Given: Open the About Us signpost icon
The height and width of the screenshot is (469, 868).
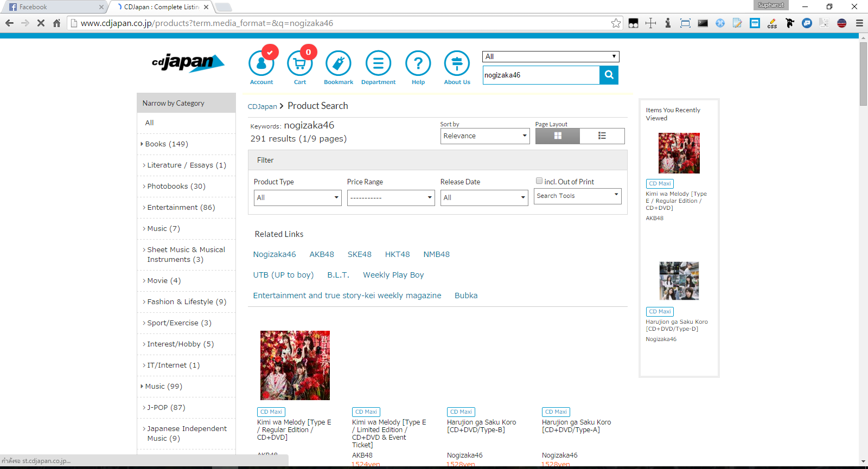Looking at the screenshot, I should tap(457, 63).
